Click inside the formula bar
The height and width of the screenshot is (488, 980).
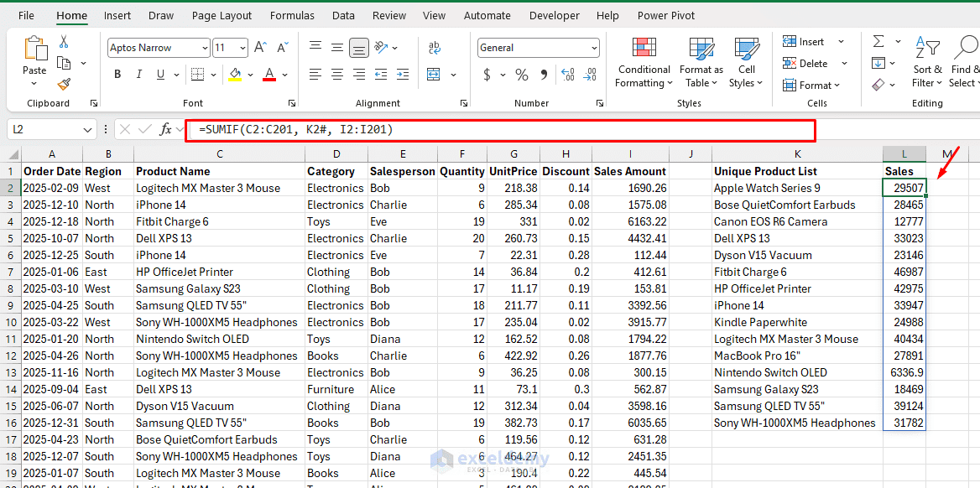500,130
